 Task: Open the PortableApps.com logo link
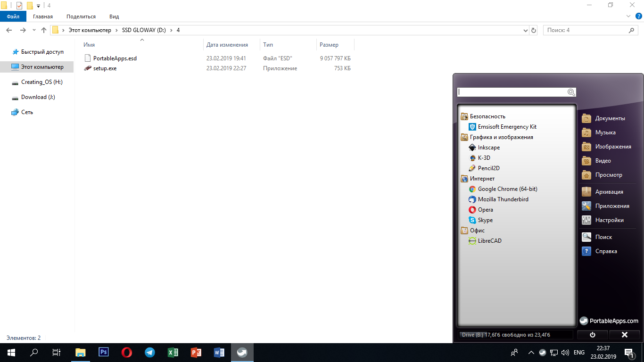point(609,321)
